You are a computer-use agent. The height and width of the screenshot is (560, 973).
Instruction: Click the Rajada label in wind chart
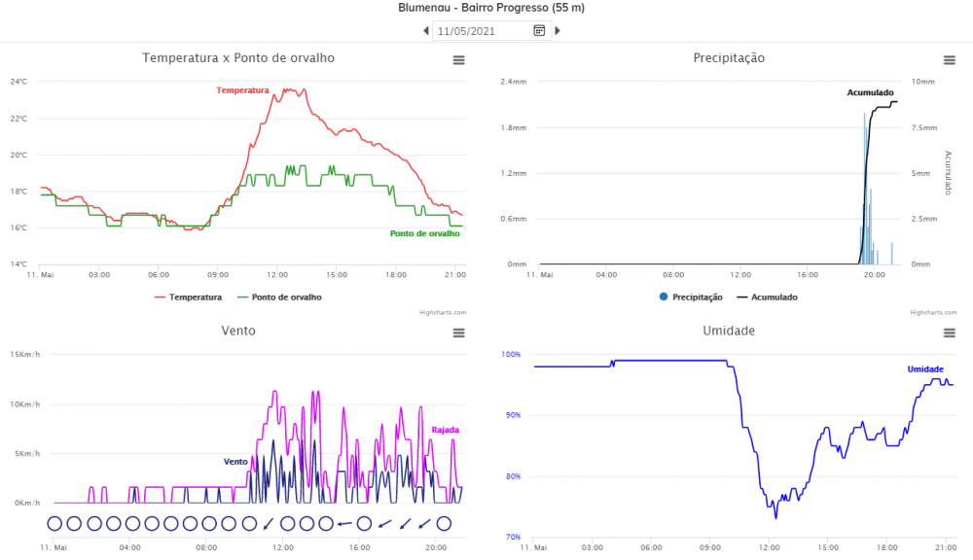(446, 430)
